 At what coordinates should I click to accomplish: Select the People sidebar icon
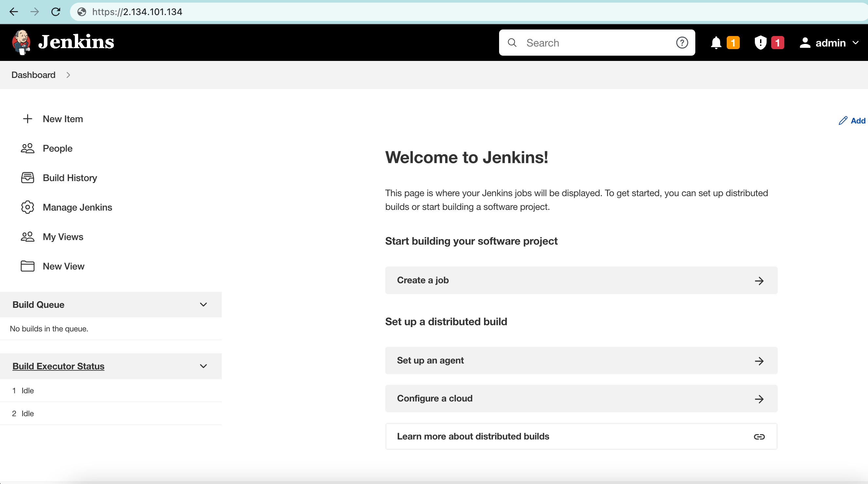(27, 148)
